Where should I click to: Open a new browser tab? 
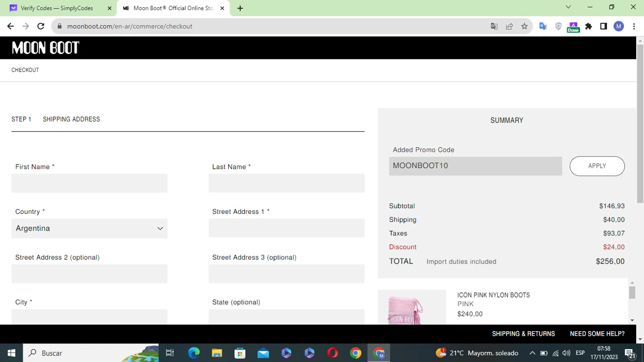pyautogui.click(x=240, y=8)
